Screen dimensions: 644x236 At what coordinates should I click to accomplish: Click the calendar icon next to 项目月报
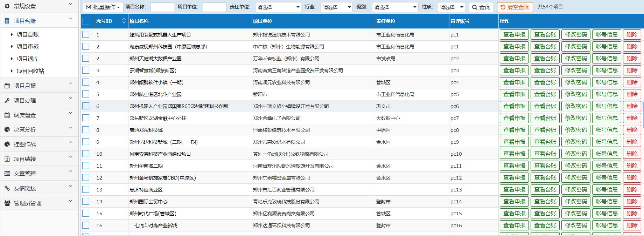[x=7, y=86]
